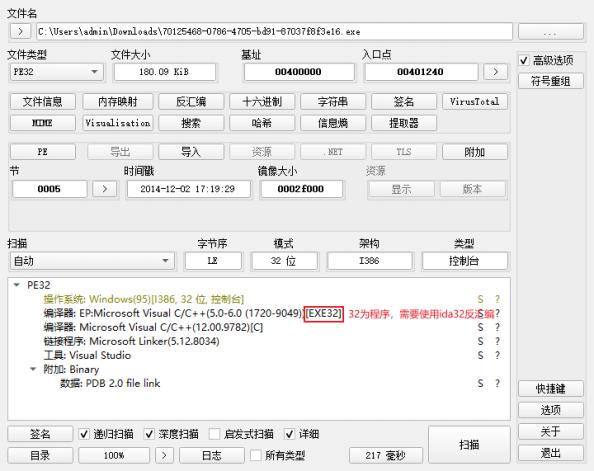
Task: Click the 目录 directory button
Action: click(x=40, y=455)
